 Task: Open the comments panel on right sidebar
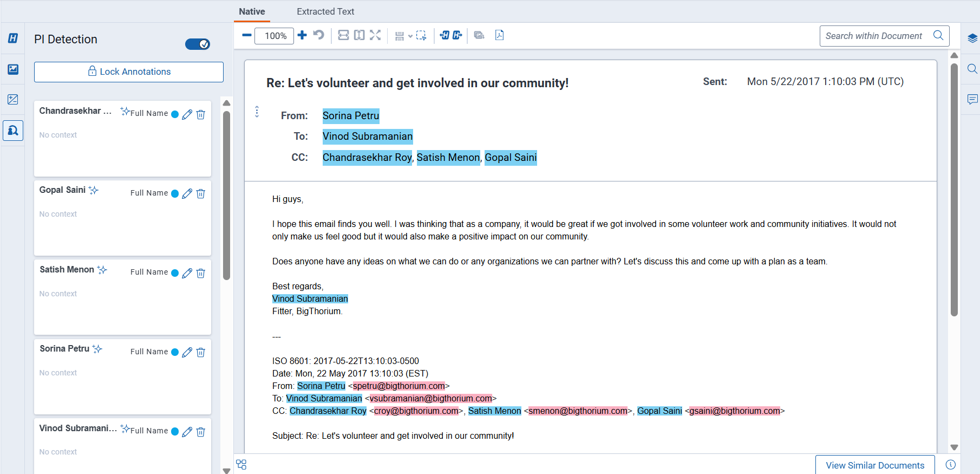(972, 99)
